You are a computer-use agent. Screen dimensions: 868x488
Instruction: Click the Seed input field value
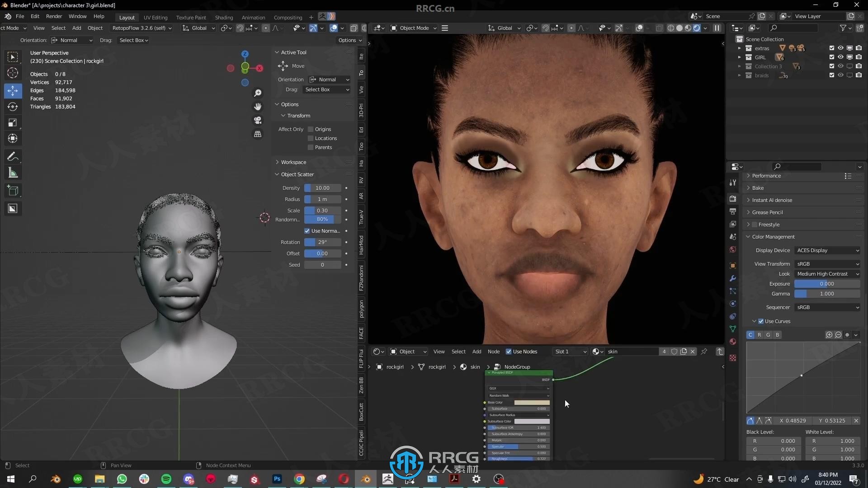coord(322,264)
